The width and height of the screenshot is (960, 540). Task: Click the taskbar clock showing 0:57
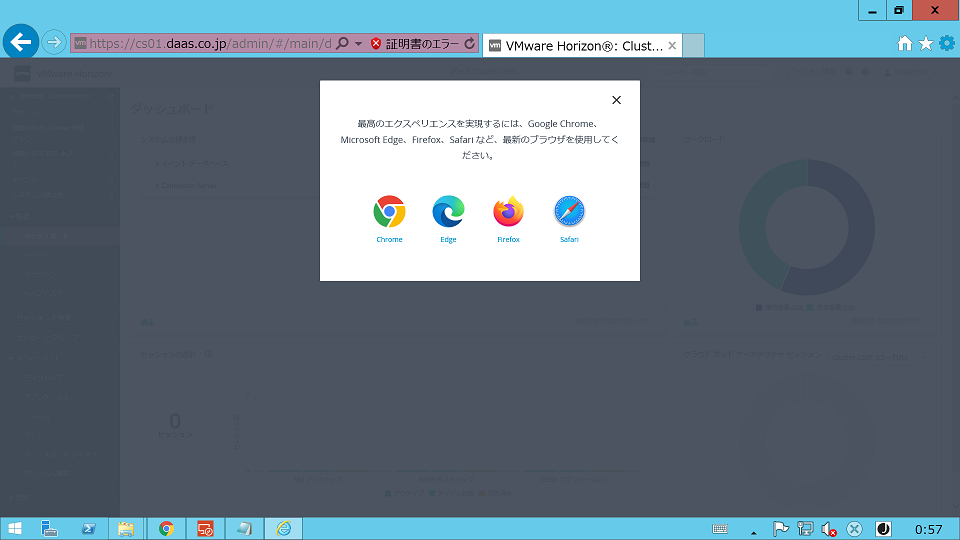[928, 530]
